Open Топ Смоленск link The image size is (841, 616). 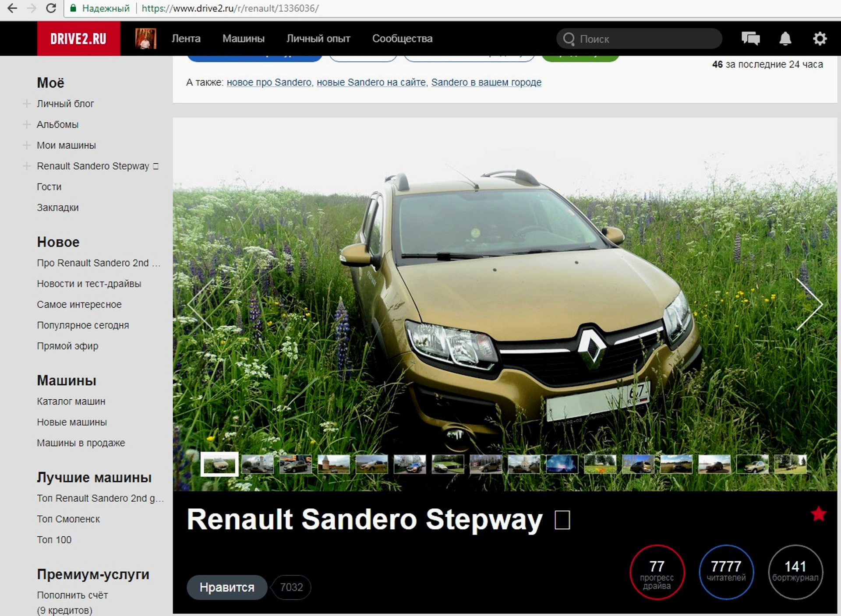(x=68, y=519)
